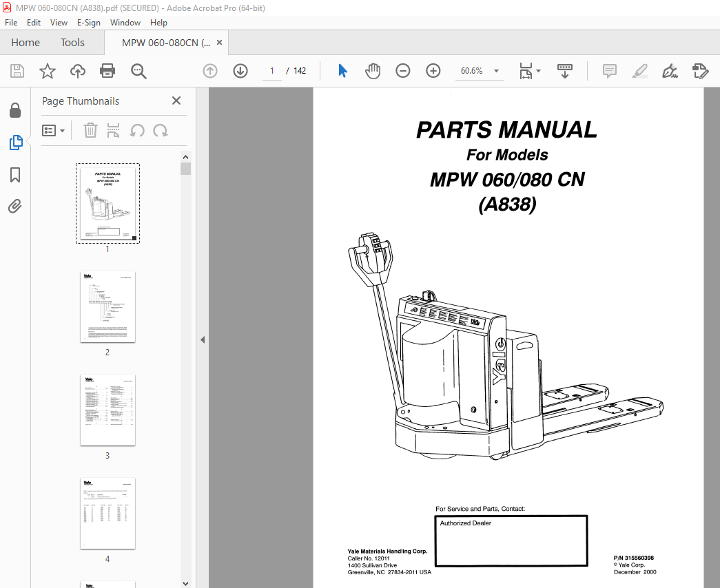Open the Attachments paperclip panel
The image size is (720, 588).
tap(14, 207)
